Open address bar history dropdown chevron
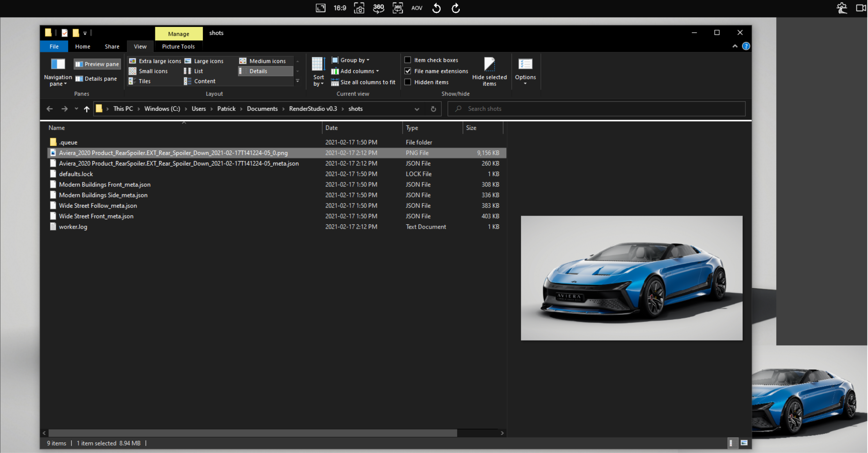The image size is (868, 453). point(417,109)
